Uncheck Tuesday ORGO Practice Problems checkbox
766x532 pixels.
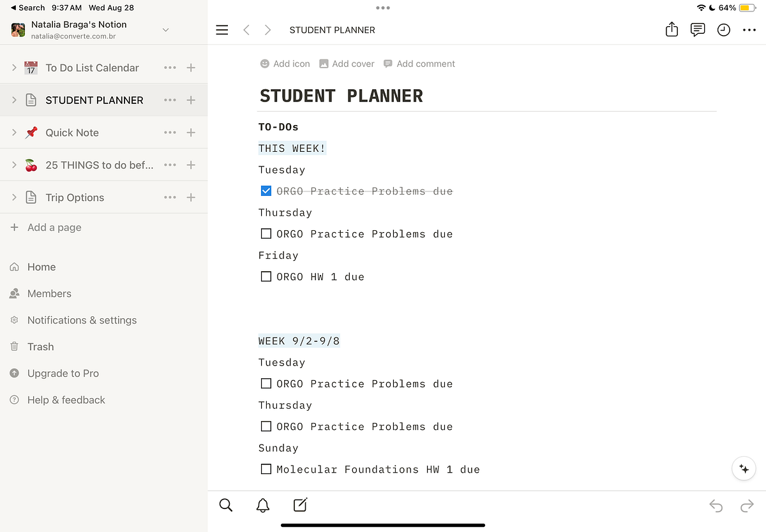[266, 191]
